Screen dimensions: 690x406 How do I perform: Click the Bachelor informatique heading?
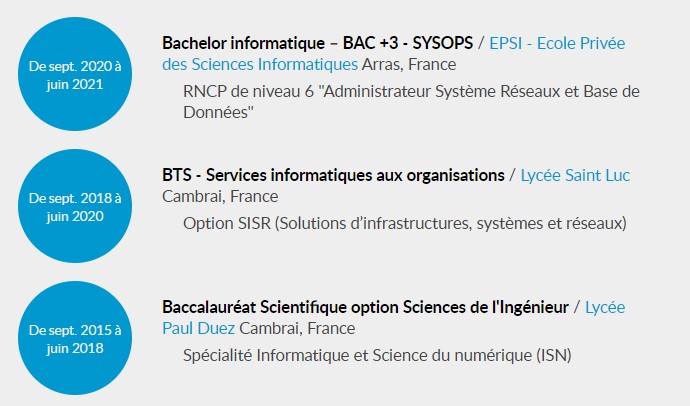247,44
